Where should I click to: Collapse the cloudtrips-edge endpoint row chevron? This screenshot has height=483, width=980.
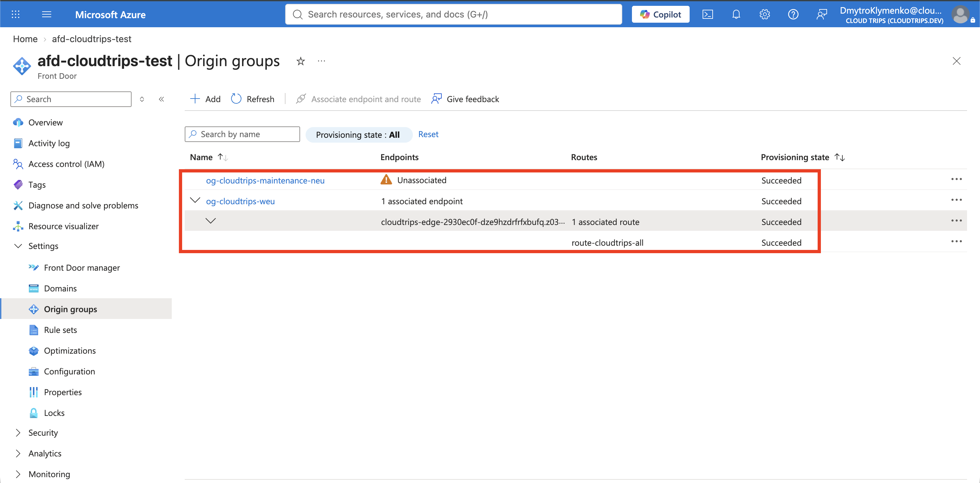pyautogui.click(x=210, y=221)
